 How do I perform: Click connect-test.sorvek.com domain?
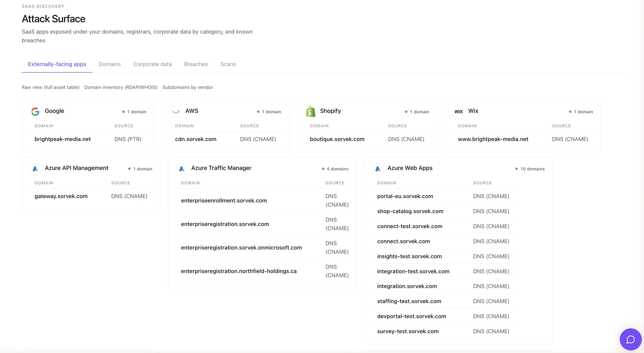(x=410, y=226)
